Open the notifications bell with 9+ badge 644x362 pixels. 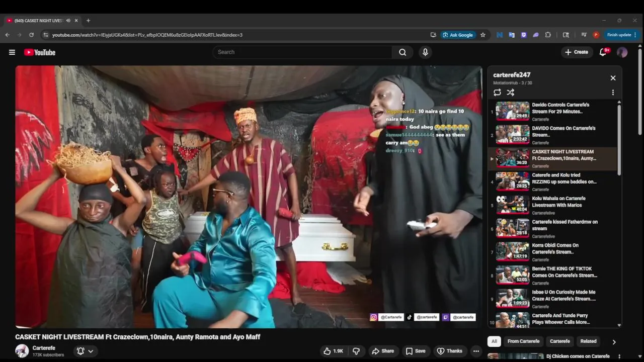coord(603,52)
